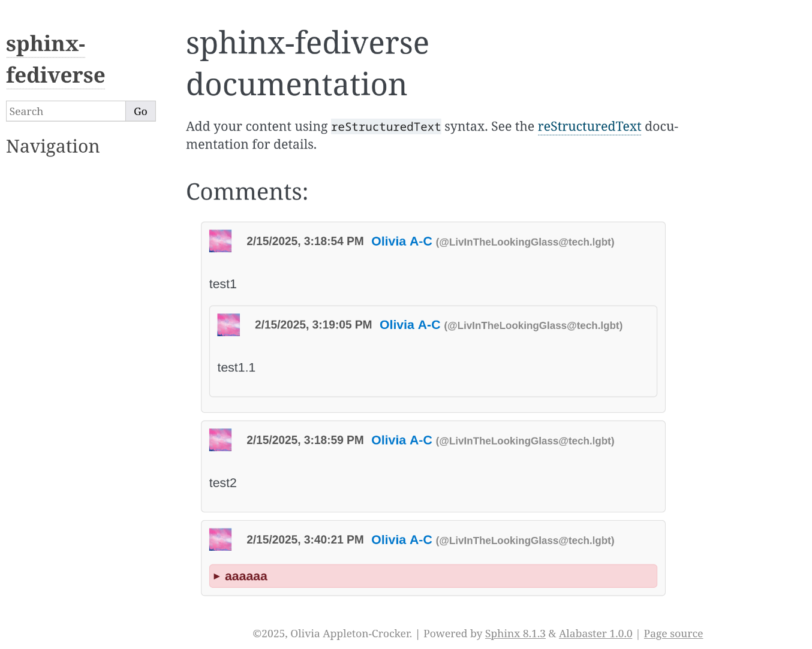Viewport: 812px width, 649px height.
Task: Click the Go search button
Action: [x=140, y=111]
